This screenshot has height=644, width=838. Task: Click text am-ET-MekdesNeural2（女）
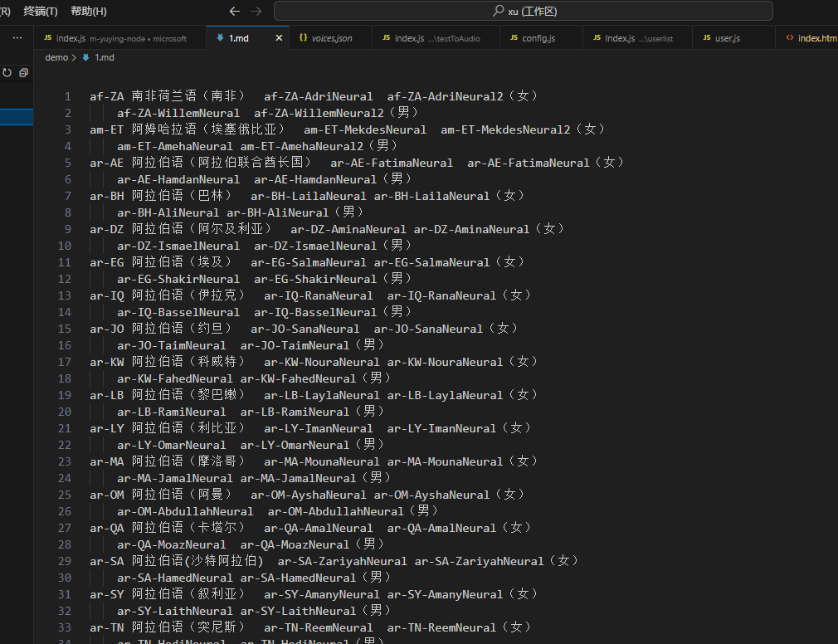point(523,129)
